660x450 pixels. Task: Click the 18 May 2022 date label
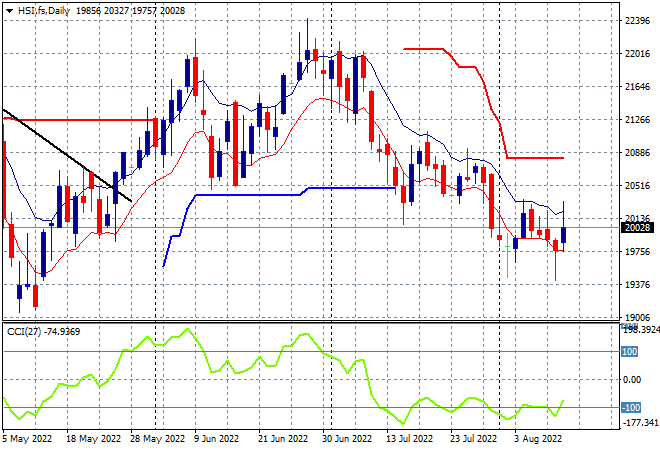click(x=93, y=439)
